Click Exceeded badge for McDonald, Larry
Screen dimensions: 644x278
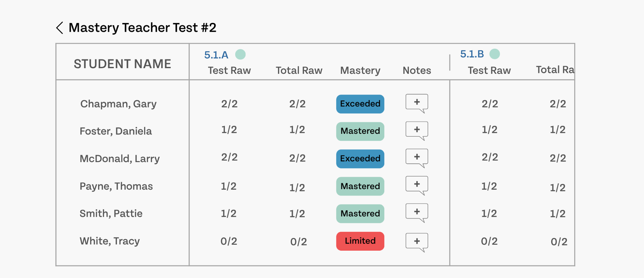[x=360, y=159]
